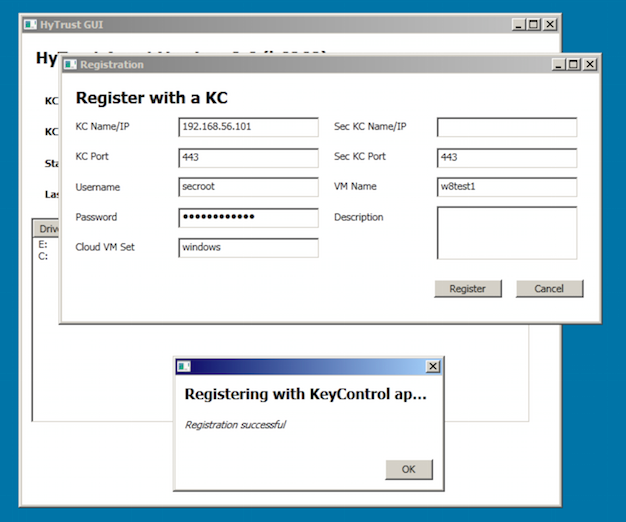
Task: Close the Registering with KeyControl dialog
Action: tap(433, 366)
